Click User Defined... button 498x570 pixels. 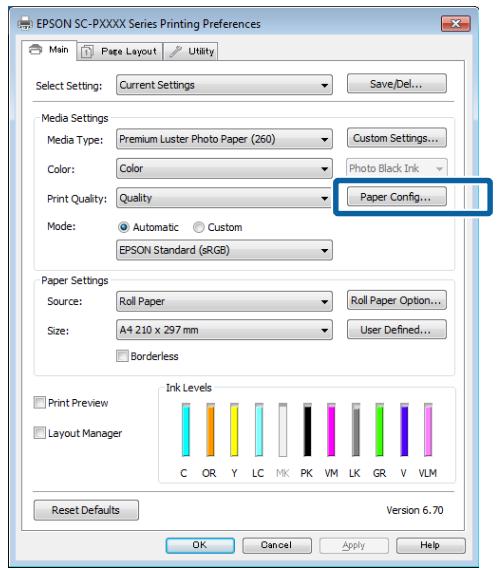click(x=397, y=329)
